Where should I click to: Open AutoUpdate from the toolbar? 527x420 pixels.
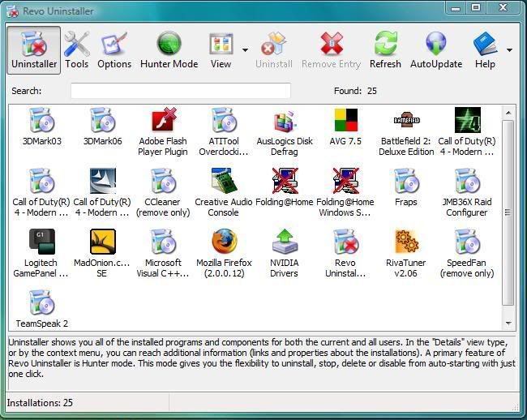coord(436,50)
